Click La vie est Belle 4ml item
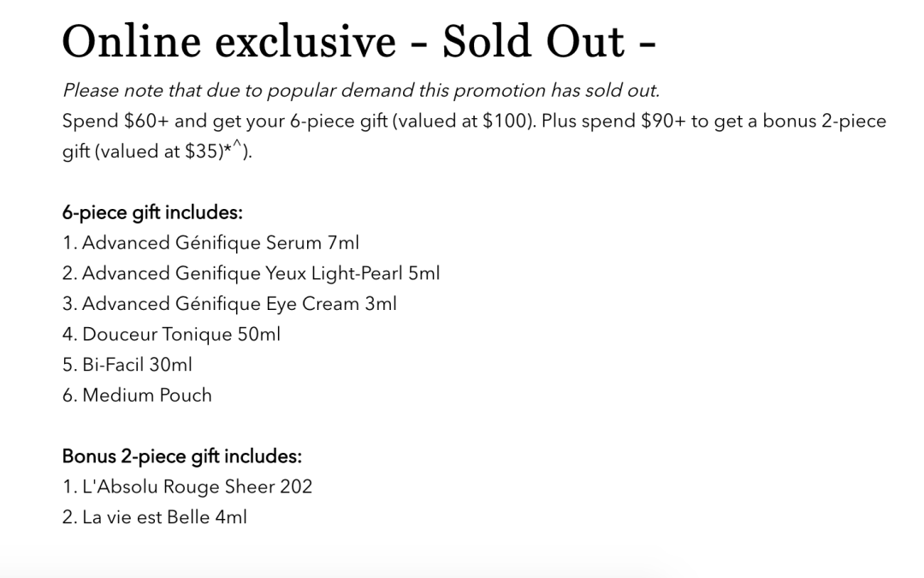Screen dimensions: 924x578 click(x=154, y=517)
